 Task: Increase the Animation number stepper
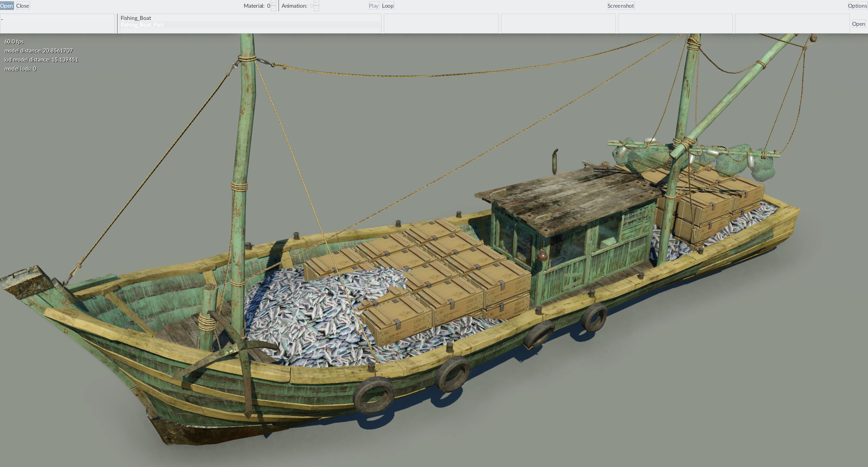316,3
